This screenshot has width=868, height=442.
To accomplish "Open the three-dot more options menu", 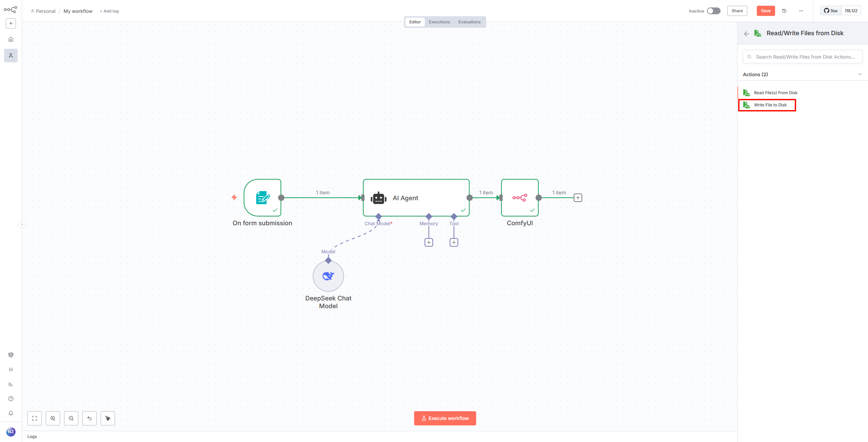I will tap(801, 11).
